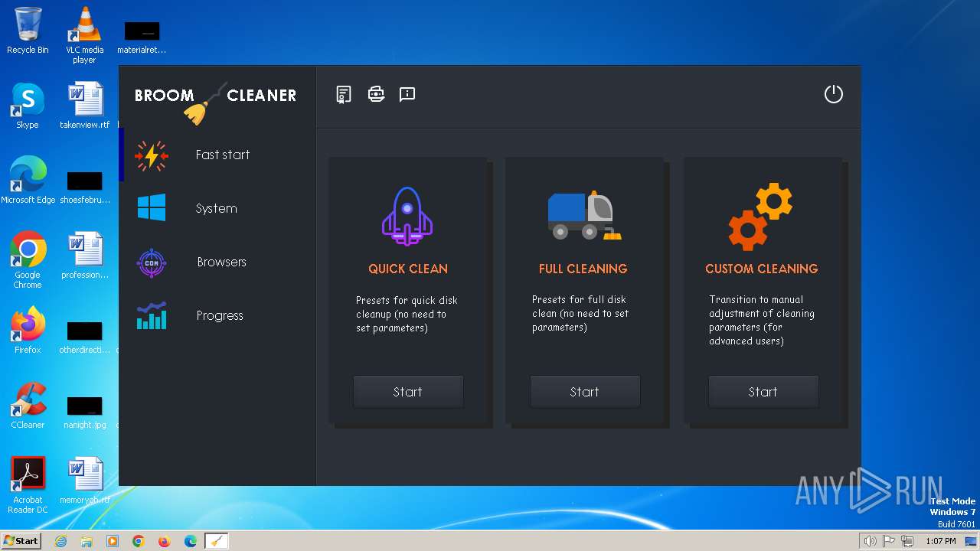This screenshot has height=551, width=980.
Task: Select the otherdirecti... desktop file
Action: [x=84, y=337]
